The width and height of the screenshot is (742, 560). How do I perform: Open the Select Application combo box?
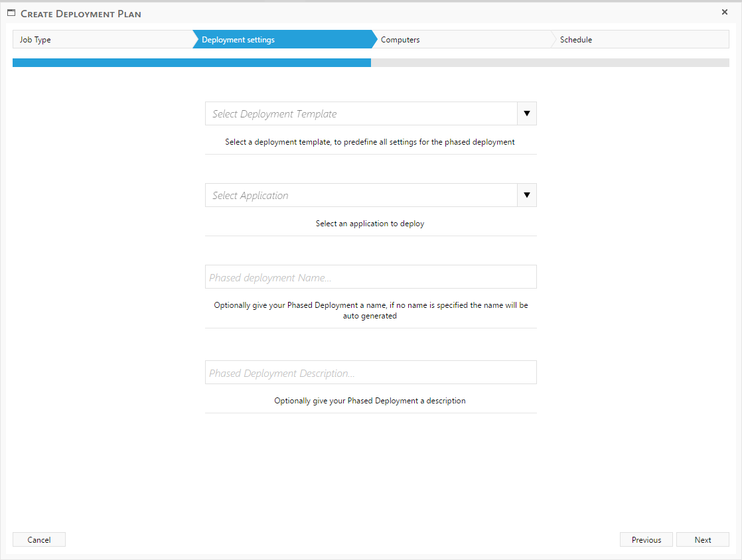pos(361,196)
